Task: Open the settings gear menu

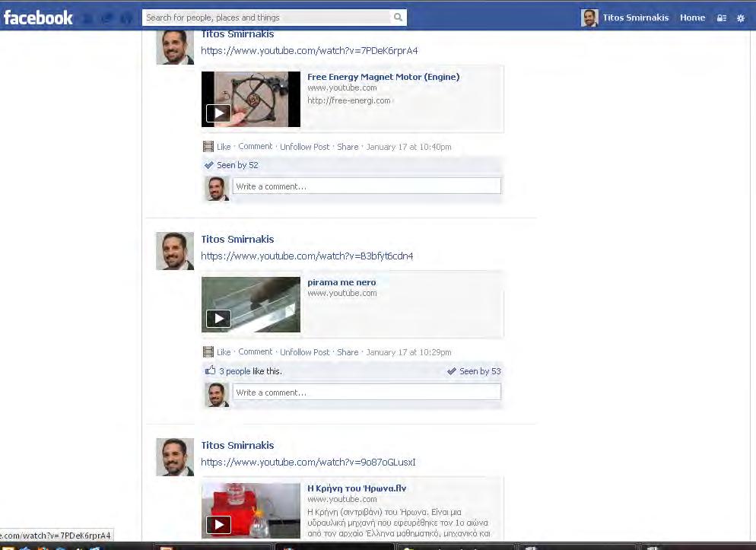Action: pyautogui.click(x=741, y=17)
